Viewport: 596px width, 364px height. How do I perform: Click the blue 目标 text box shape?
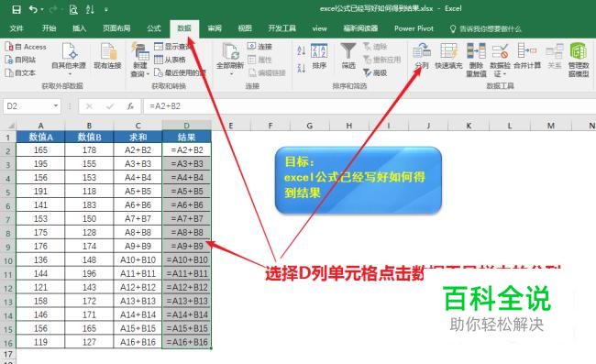pos(358,180)
